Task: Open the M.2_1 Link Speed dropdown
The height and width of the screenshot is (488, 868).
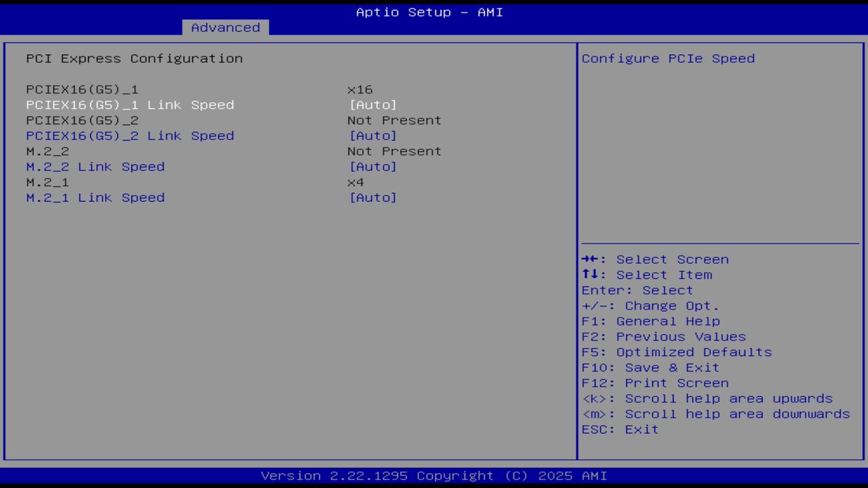Action: [x=373, y=197]
